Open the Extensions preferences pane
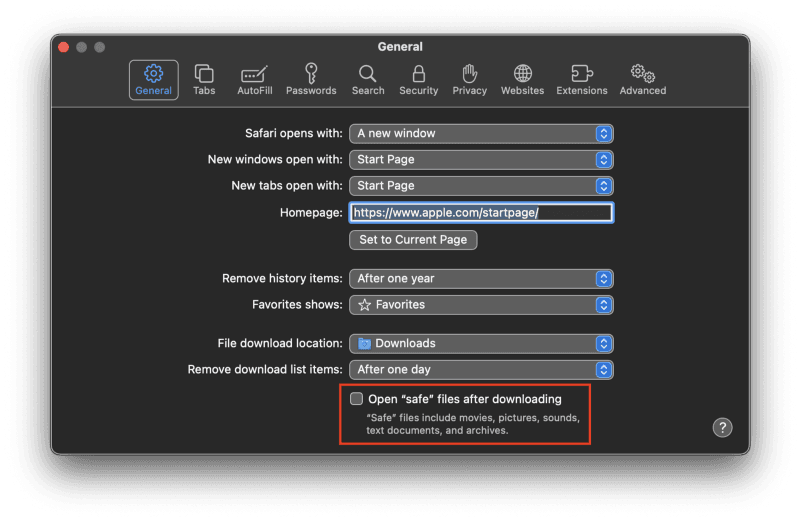800x521 pixels. 581,79
